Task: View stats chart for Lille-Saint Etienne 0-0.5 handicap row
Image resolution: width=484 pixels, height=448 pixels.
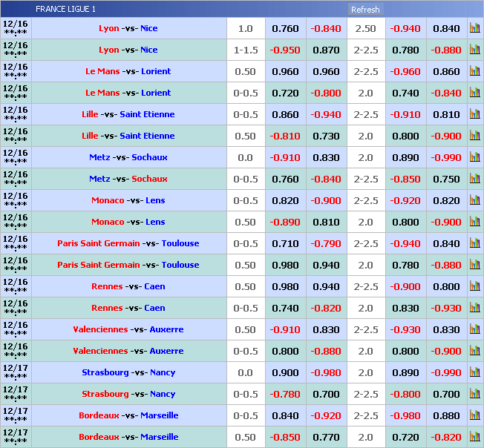Action: pyautogui.click(x=475, y=115)
